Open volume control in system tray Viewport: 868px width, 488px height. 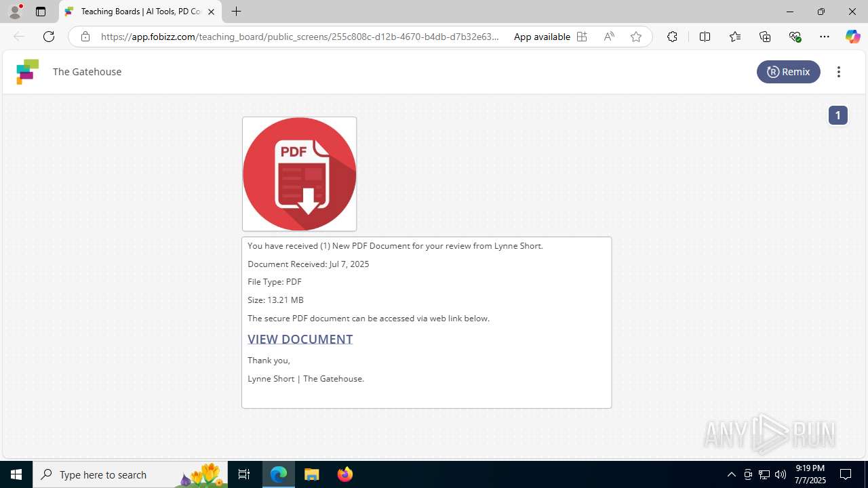tap(781, 474)
